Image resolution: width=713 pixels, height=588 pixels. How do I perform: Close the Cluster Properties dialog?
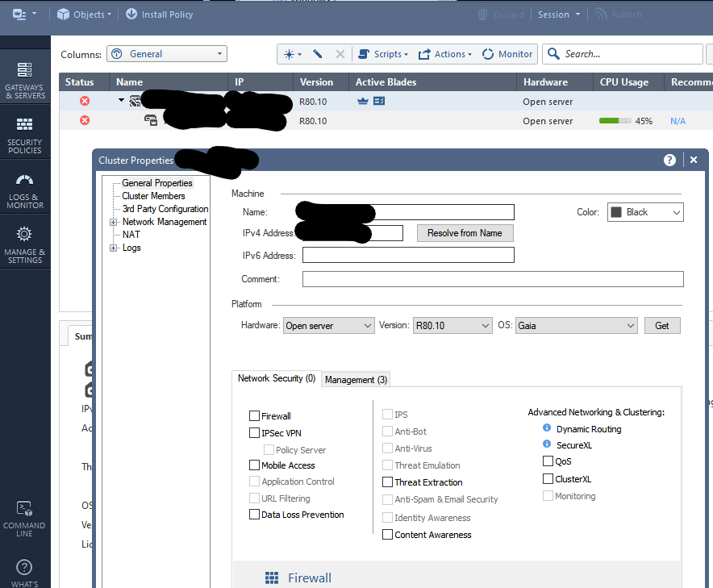click(x=694, y=160)
